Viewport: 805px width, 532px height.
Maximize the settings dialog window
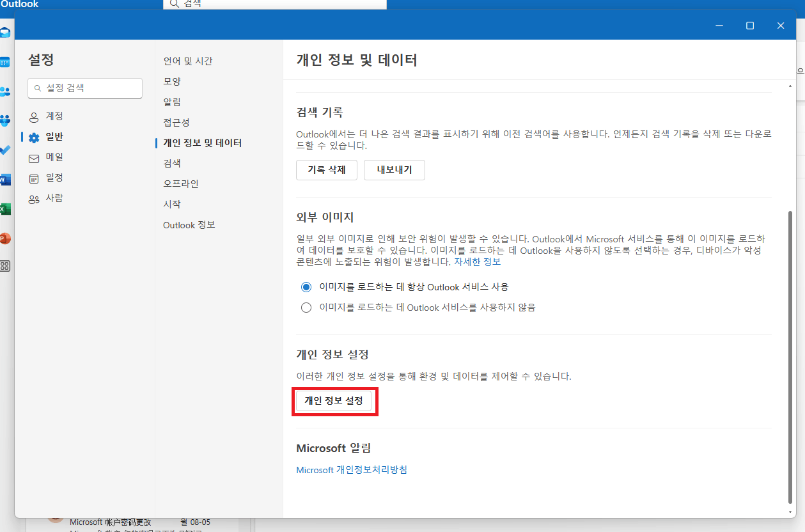[x=750, y=26]
